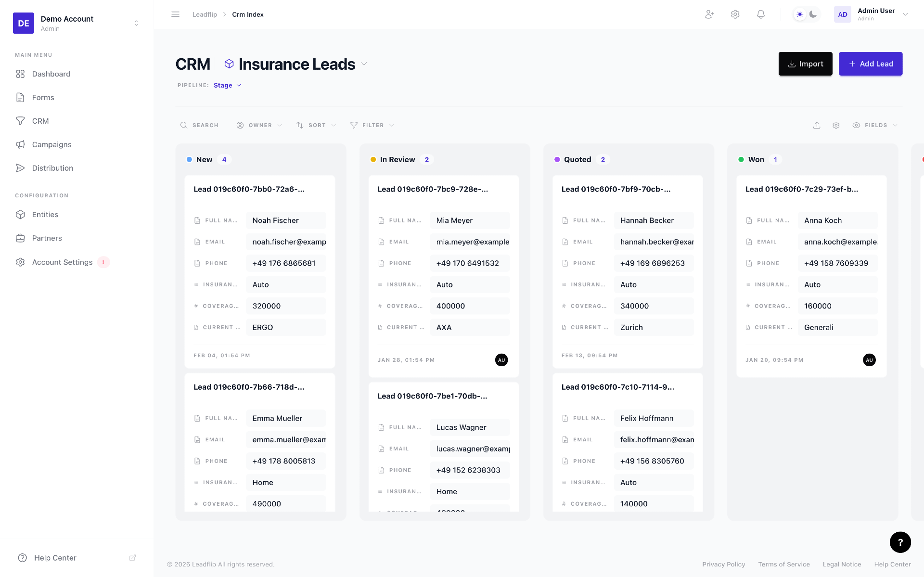The image size is (924, 577).
Task: Open the Distribution section
Action: 52,168
